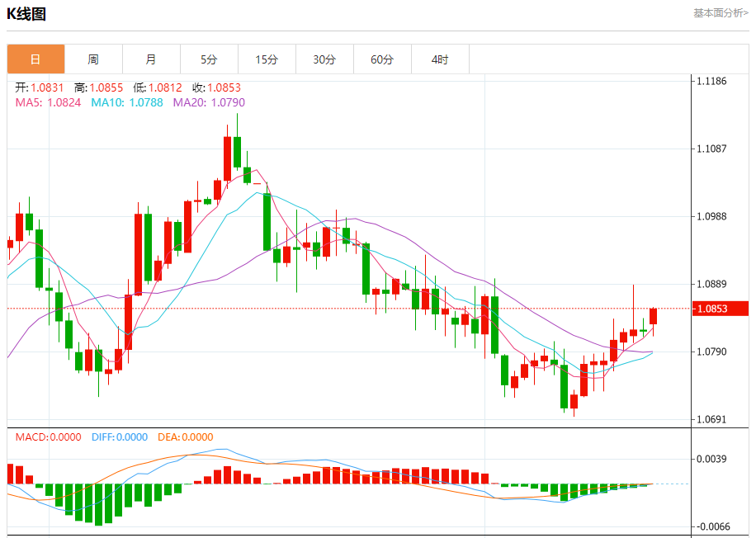This screenshot has width=756, height=538.
Task: Select the 60分 timeframe tab
Action: [382, 59]
